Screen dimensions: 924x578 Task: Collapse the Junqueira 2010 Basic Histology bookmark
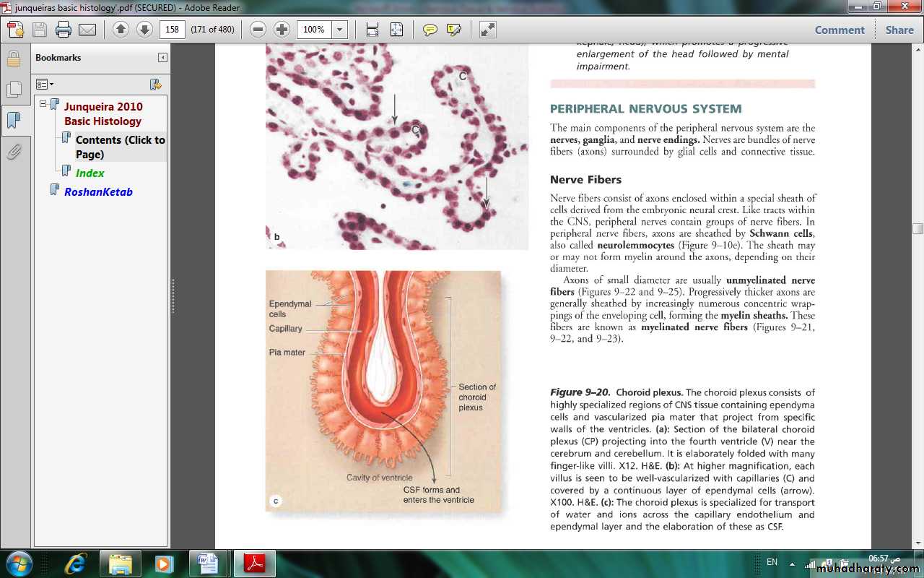(x=43, y=104)
